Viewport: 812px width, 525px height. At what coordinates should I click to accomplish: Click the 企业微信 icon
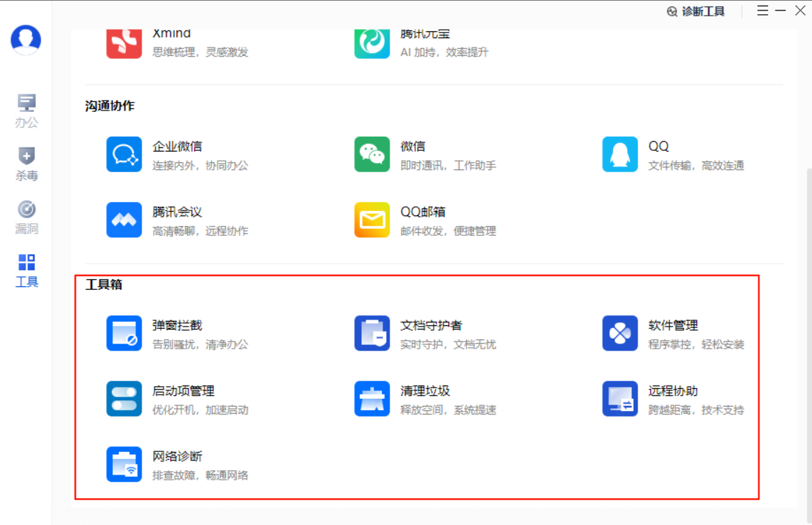pyautogui.click(x=124, y=154)
